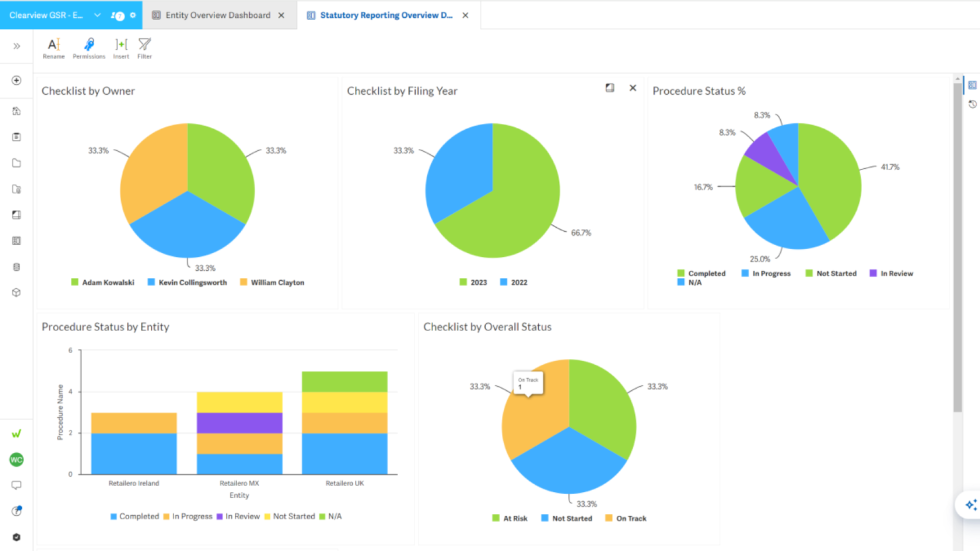Click the create new plus icon in sidebar

tap(17, 80)
